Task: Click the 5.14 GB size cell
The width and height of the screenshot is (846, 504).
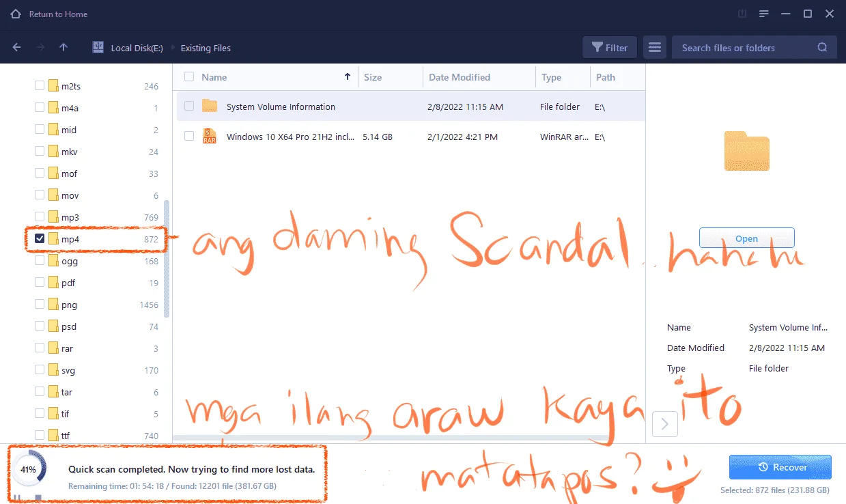Action: click(x=378, y=137)
